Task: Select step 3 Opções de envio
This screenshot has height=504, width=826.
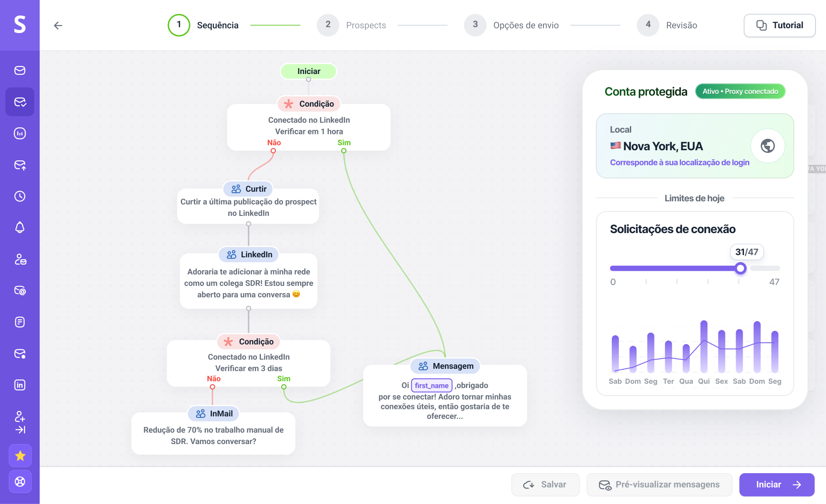Action: click(511, 25)
